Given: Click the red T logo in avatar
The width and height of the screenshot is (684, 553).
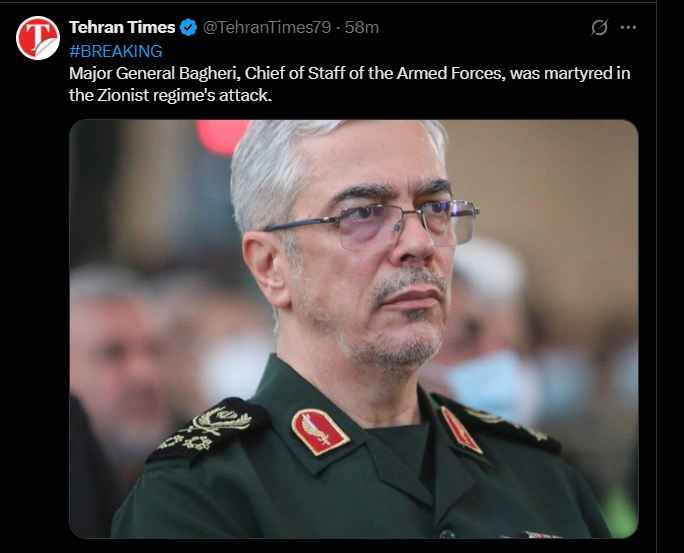Looking at the screenshot, I should [x=37, y=38].
